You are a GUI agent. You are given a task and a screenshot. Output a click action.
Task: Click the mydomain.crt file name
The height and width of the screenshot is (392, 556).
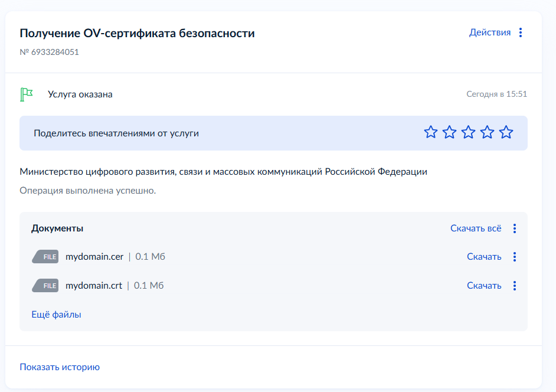tap(94, 286)
